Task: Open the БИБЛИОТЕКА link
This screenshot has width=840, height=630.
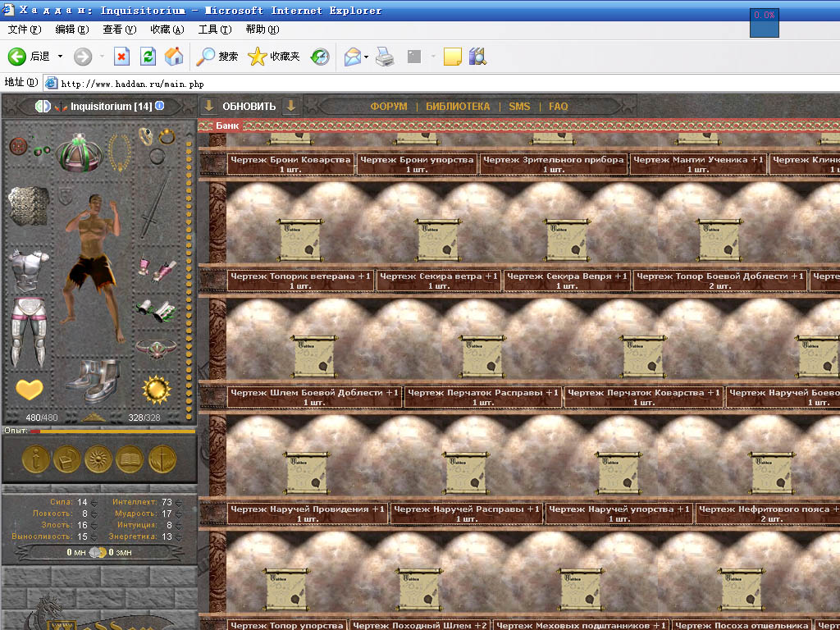Action: pyautogui.click(x=458, y=106)
